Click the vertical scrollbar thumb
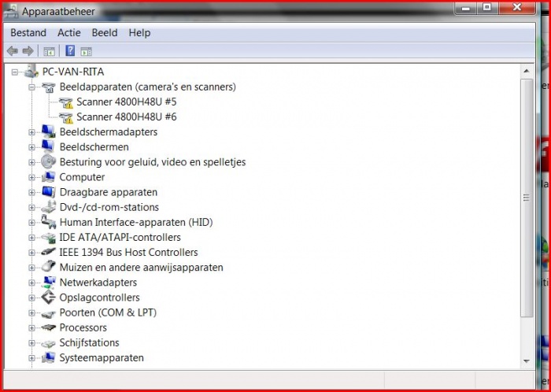This screenshot has height=392, width=551. [527, 198]
